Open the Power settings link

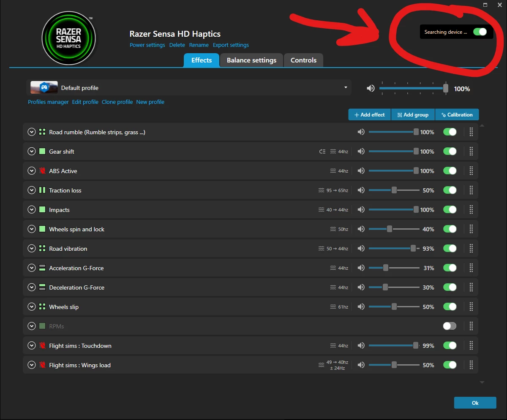pos(147,45)
